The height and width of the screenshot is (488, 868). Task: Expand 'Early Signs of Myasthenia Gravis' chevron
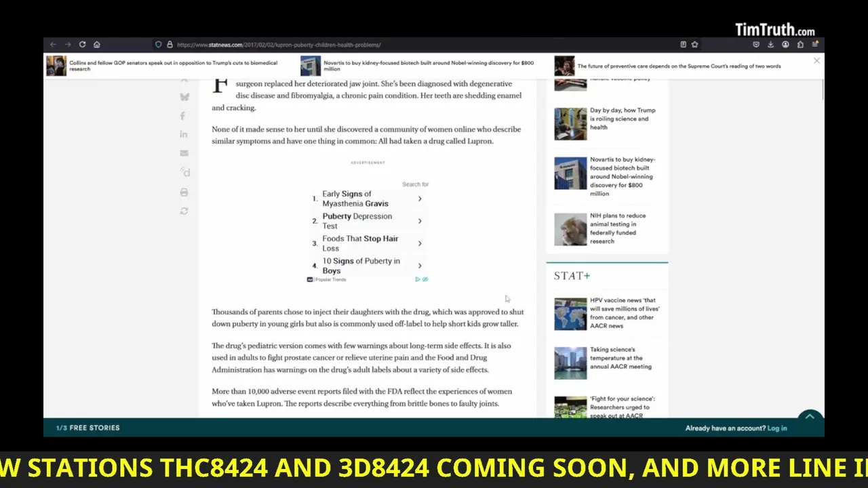[x=420, y=199]
